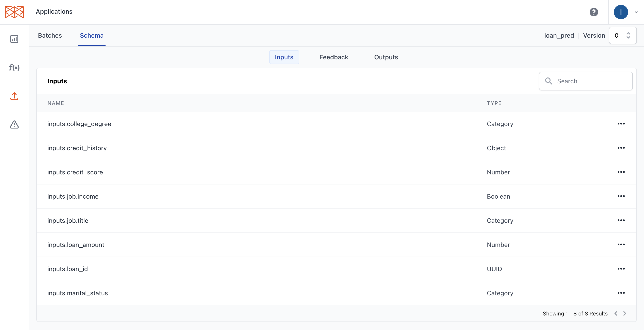
Task: Switch to the Batches tab
Action: [50, 35]
